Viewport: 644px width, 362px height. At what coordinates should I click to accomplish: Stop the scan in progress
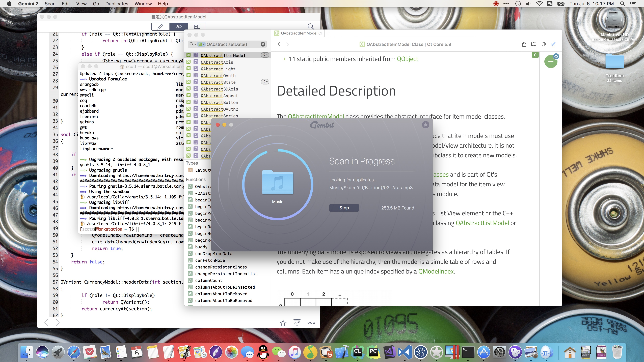click(x=344, y=208)
